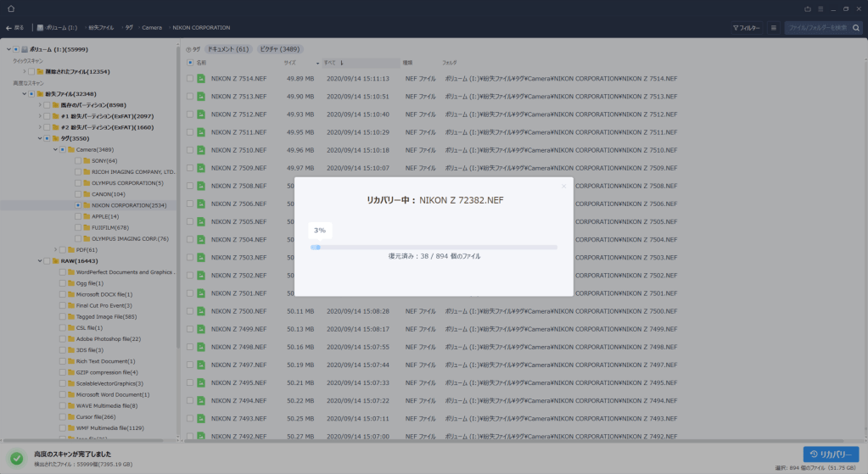Collapse the Camera(3489) folder node

coord(54,149)
